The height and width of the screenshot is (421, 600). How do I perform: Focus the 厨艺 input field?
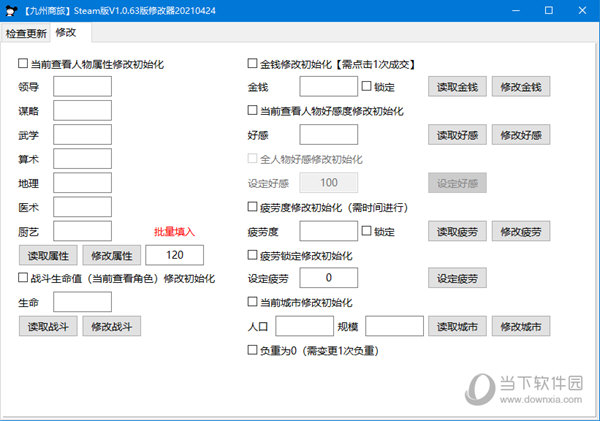click(x=82, y=231)
